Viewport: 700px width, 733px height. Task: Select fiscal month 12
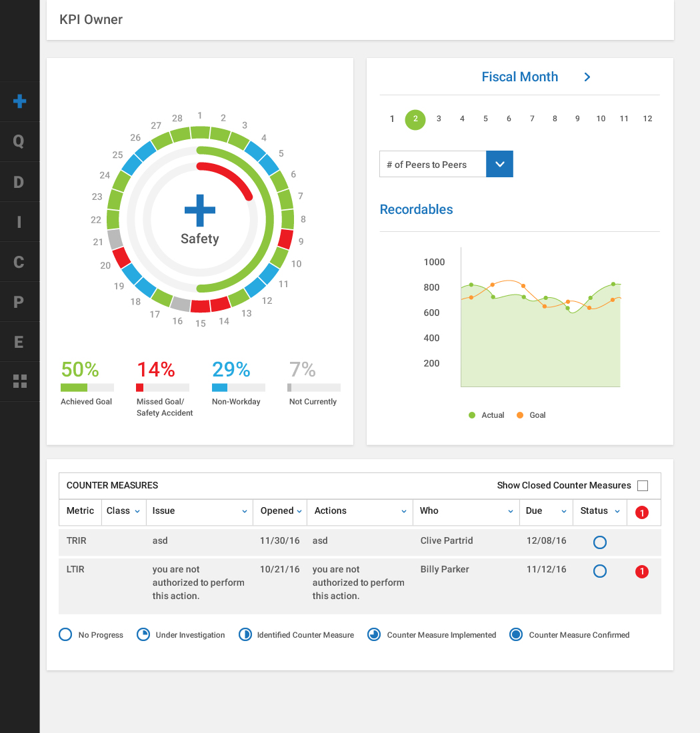(647, 119)
